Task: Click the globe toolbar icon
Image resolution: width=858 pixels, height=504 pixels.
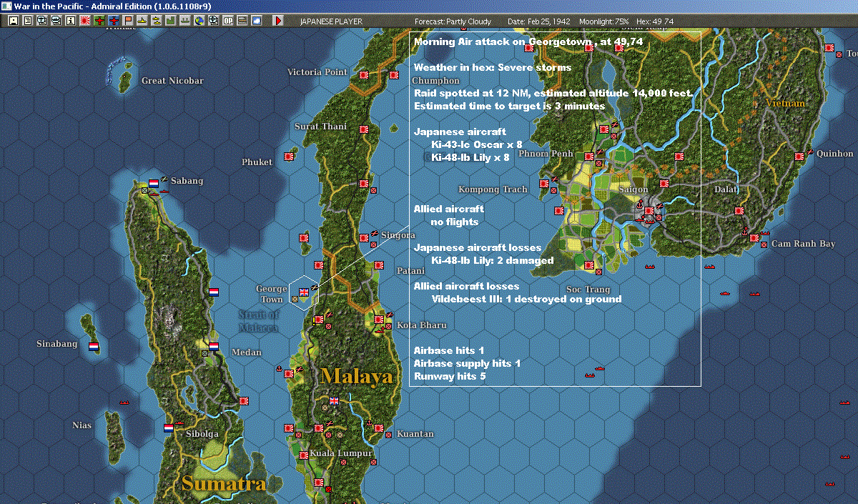Action: point(199,21)
